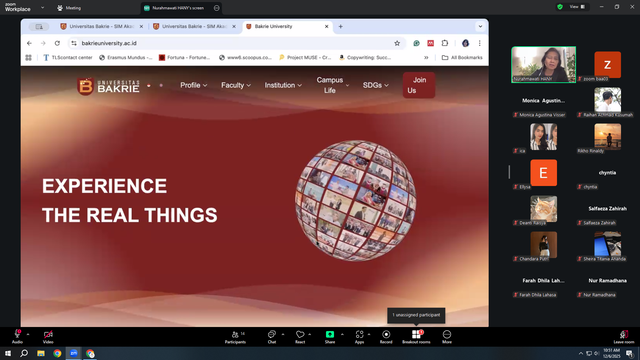
Task: Show more bookmarks with the overflow chevron
Action: pyautogui.click(x=426, y=58)
